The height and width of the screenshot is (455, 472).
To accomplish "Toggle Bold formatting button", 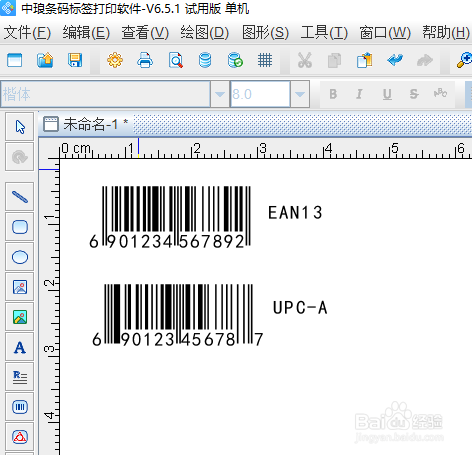I will pyautogui.click(x=333, y=94).
